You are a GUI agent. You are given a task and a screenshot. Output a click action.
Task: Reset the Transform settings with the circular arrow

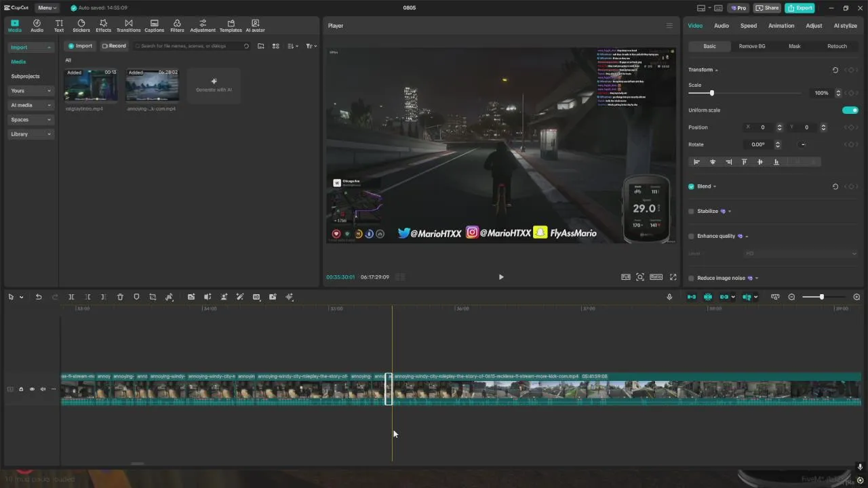coord(835,70)
